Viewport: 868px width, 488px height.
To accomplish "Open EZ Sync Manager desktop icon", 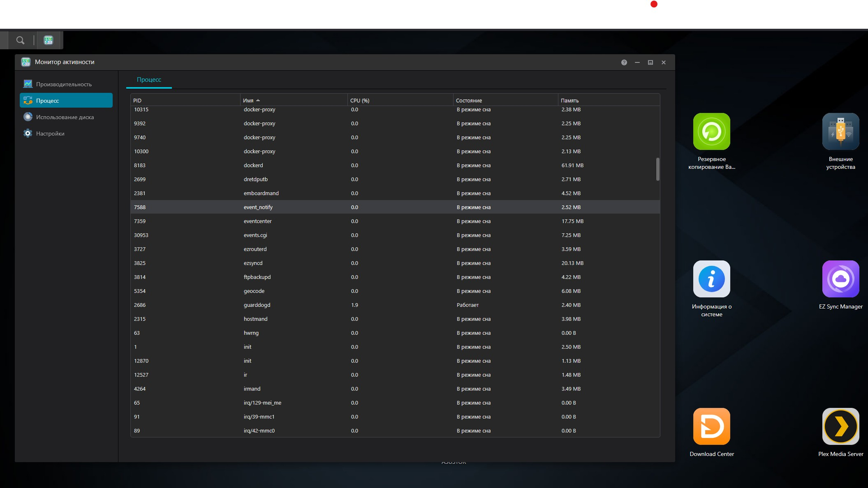I will coord(840,279).
